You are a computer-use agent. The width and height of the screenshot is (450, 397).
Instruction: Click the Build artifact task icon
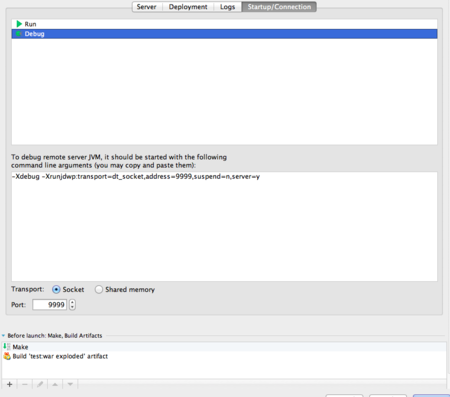point(7,356)
